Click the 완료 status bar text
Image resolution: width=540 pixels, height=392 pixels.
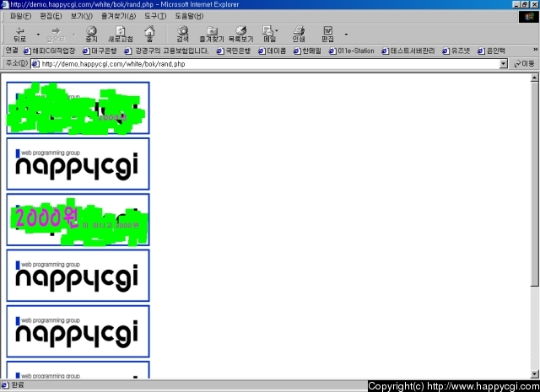click(18, 385)
